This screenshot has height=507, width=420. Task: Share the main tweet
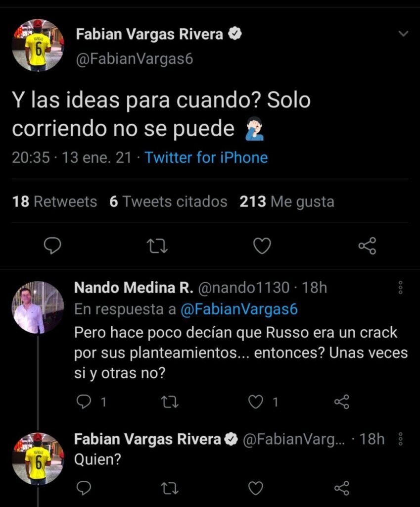tap(368, 246)
